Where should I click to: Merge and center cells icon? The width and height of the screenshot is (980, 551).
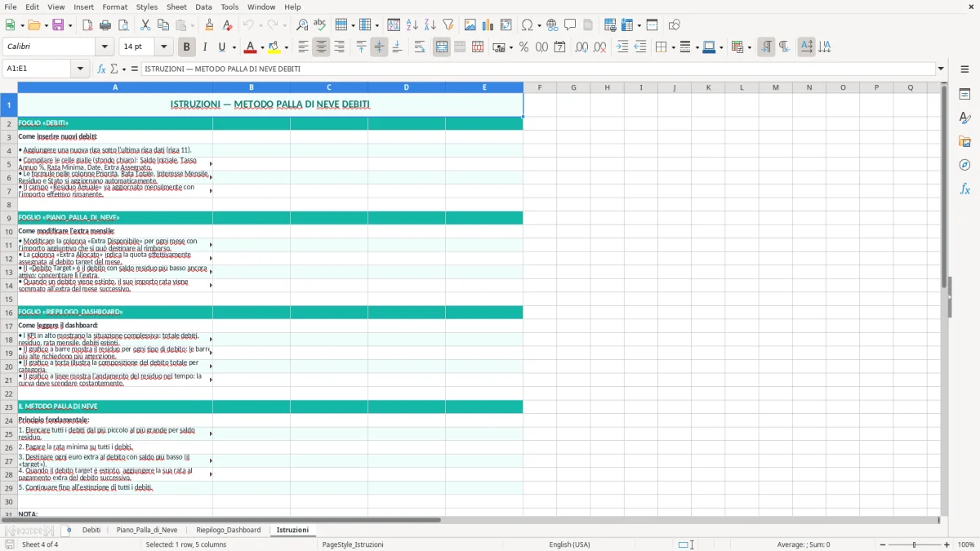tap(442, 47)
